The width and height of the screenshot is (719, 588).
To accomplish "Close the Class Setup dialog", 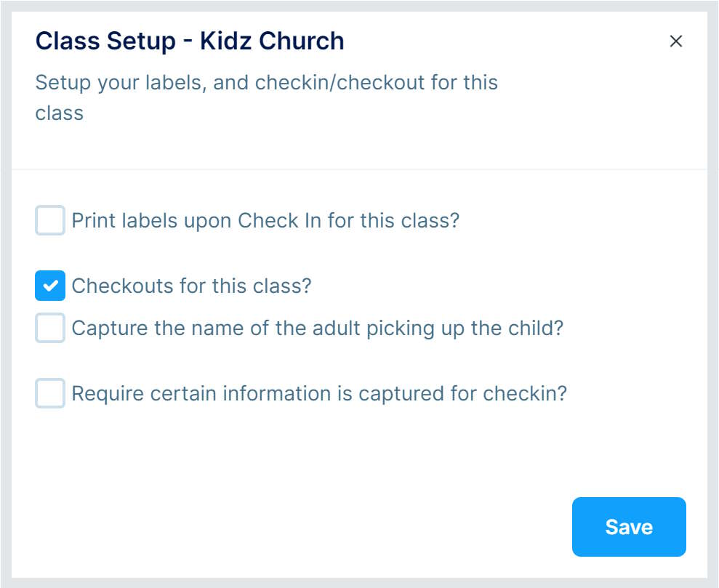I will click(675, 41).
